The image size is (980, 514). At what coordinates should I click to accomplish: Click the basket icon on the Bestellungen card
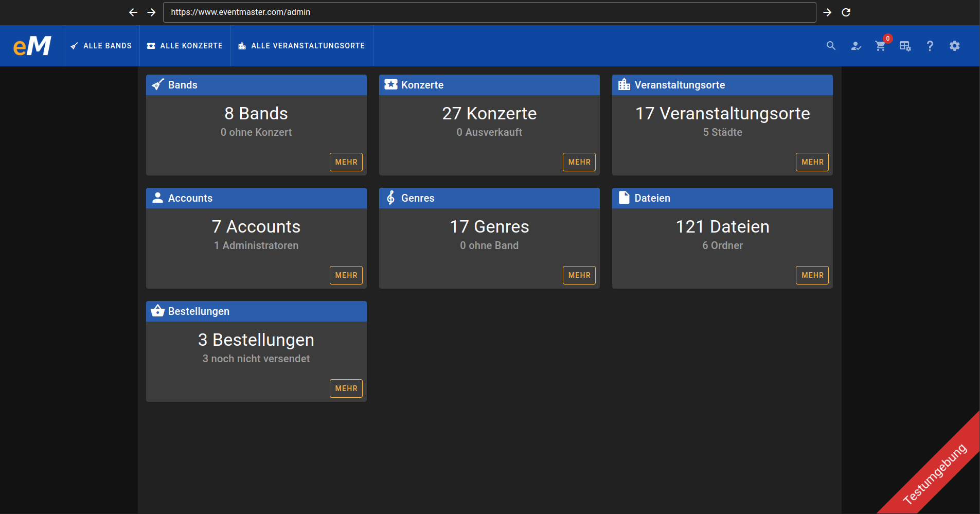[157, 311]
